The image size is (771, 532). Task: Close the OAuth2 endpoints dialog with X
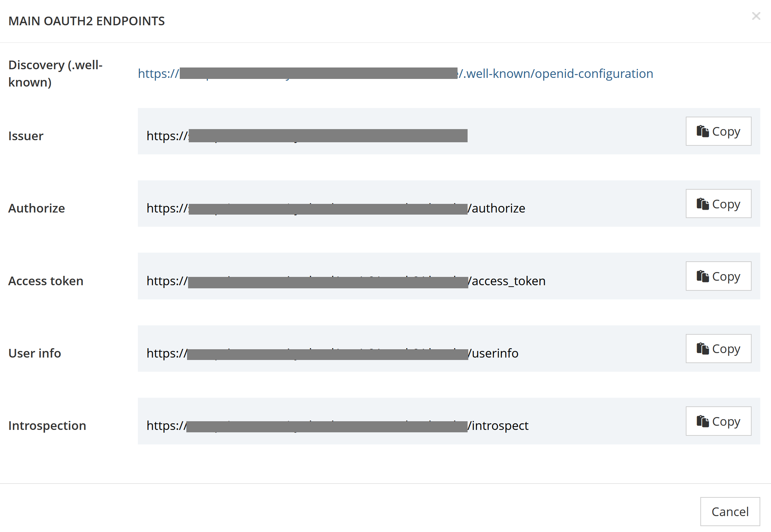[x=756, y=16]
